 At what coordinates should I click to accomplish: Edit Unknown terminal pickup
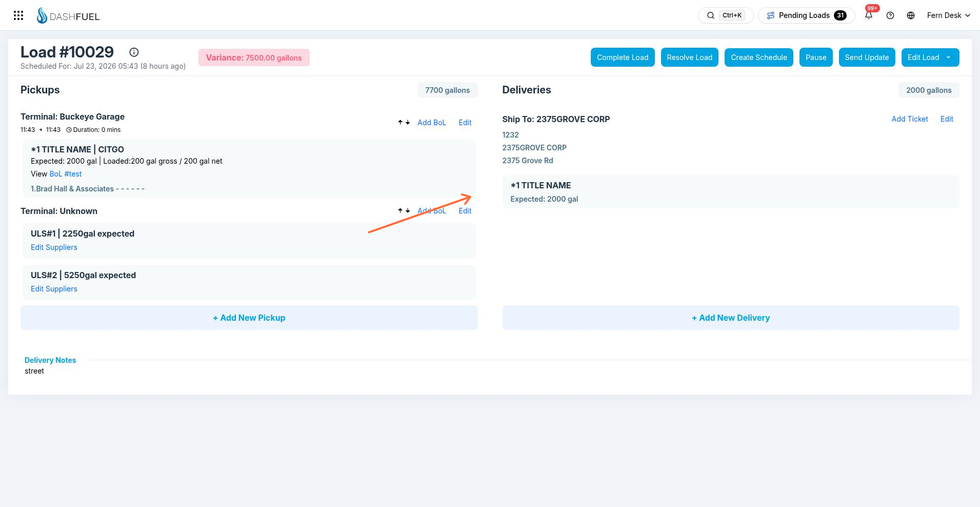click(465, 211)
